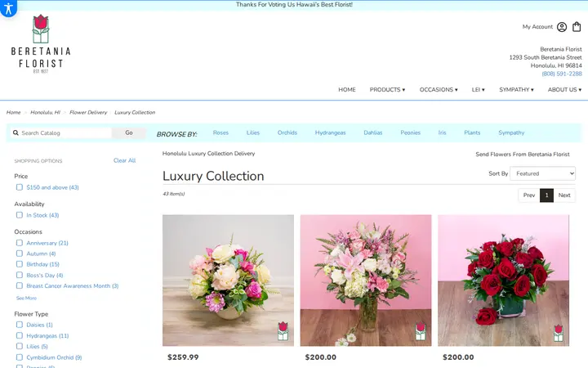Select page 1 in pagination
Image resolution: width=588 pixels, height=368 pixels.
[546, 195]
